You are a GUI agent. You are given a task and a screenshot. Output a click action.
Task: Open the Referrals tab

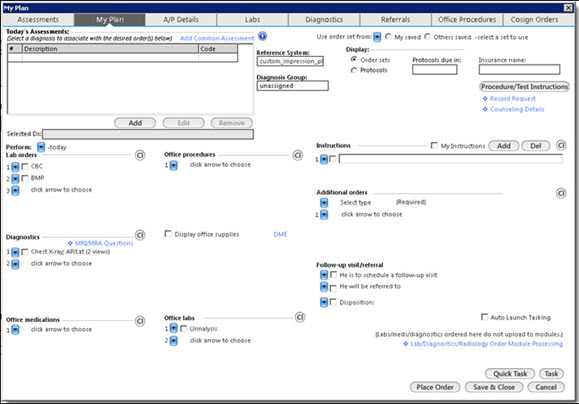click(395, 20)
